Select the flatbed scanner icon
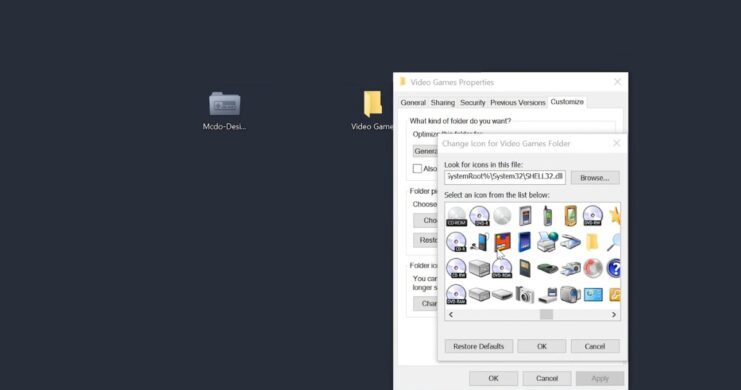This screenshot has width=741, height=390. [570, 242]
